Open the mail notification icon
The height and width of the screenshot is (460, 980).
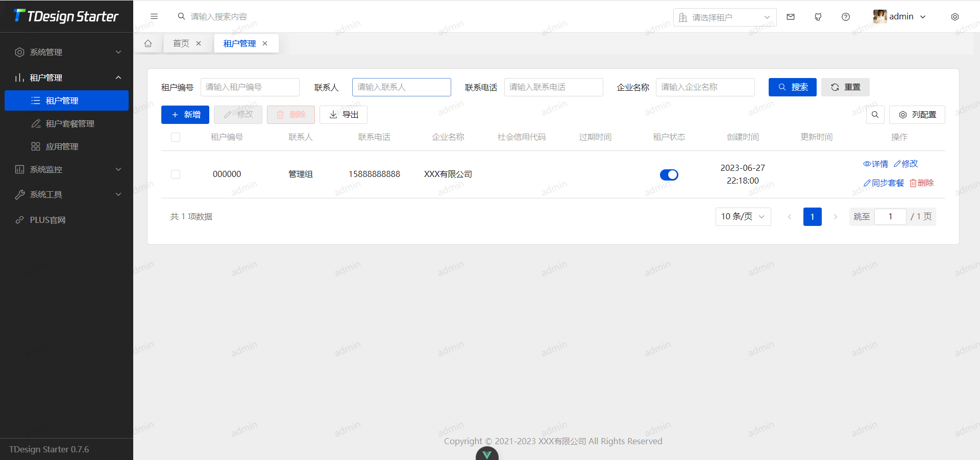coord(791,17)
